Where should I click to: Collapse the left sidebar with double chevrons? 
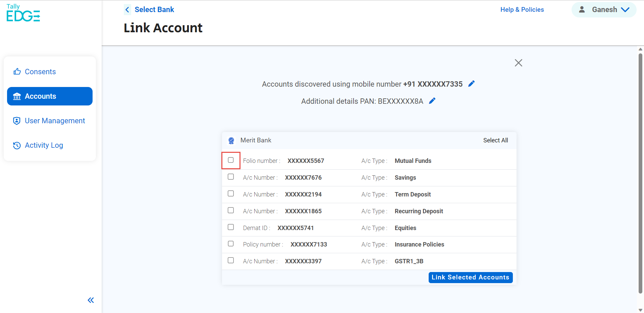click(91, 300)
